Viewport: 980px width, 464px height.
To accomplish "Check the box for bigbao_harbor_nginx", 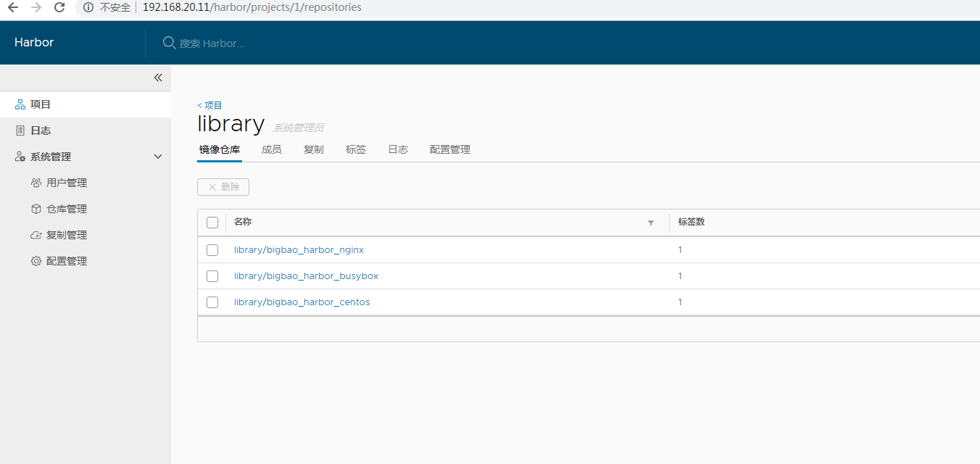I will click(x=212, y=250).
